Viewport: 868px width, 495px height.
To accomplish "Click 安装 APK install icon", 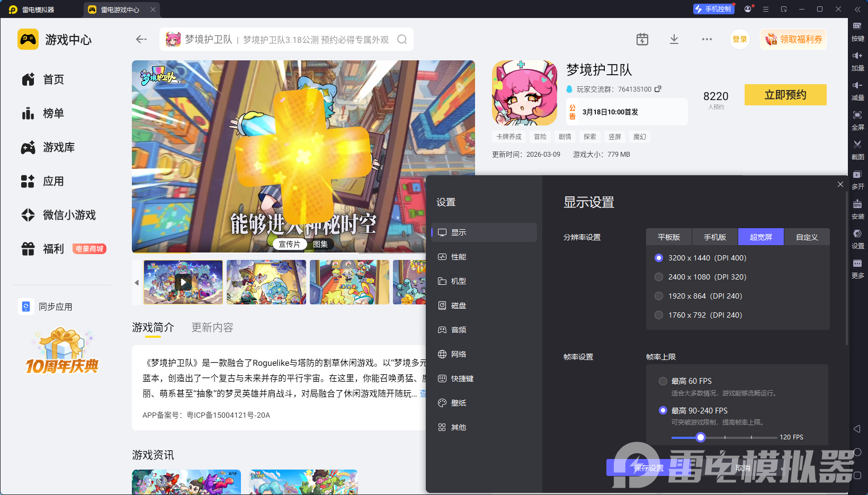I will coord(857,209).
